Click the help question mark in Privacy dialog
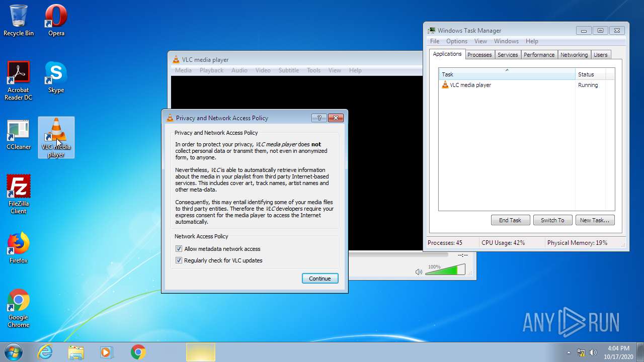This screenshot has width=644, height=362. pyautogui.click(x=319, y=118)
